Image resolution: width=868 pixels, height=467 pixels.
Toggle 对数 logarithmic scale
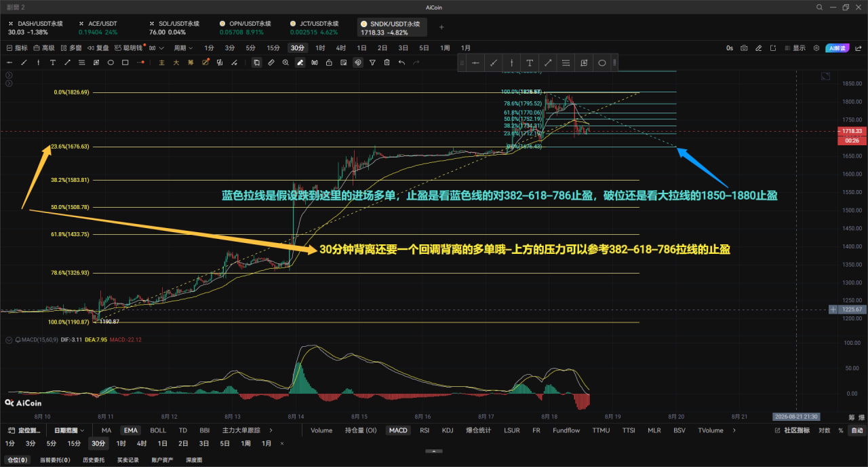click(824, 430)
